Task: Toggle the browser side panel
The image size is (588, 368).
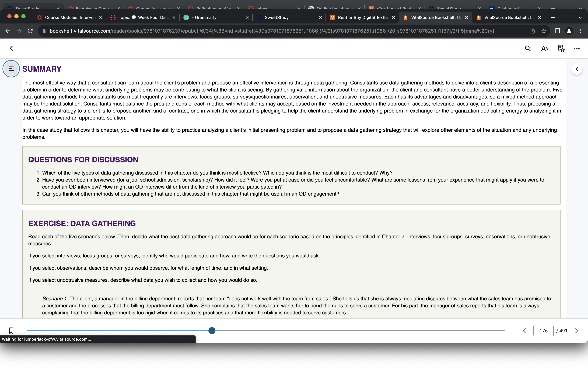Action: (x=558, y=31)
